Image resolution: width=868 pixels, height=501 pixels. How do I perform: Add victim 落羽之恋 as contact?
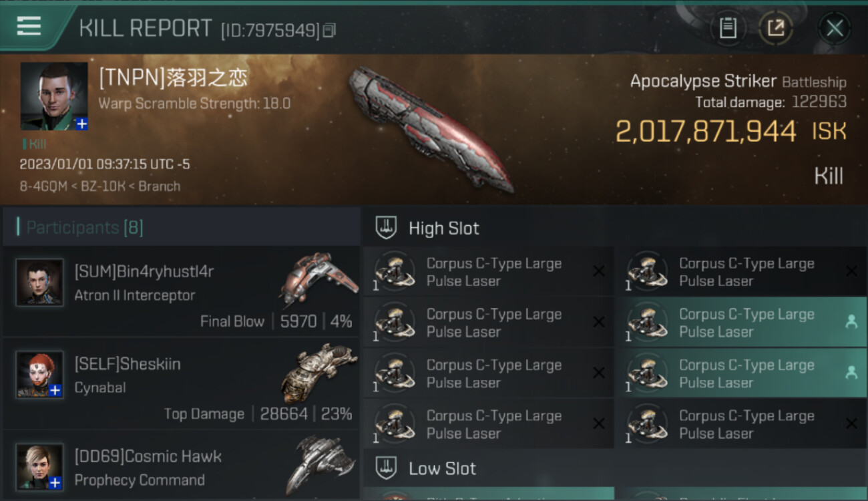[81, 124]
